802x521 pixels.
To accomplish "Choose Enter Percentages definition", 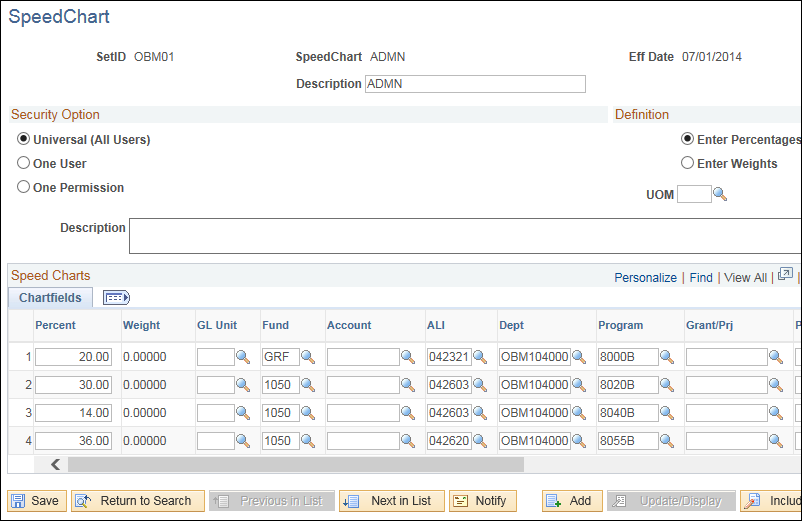I will tap(687, 139).
